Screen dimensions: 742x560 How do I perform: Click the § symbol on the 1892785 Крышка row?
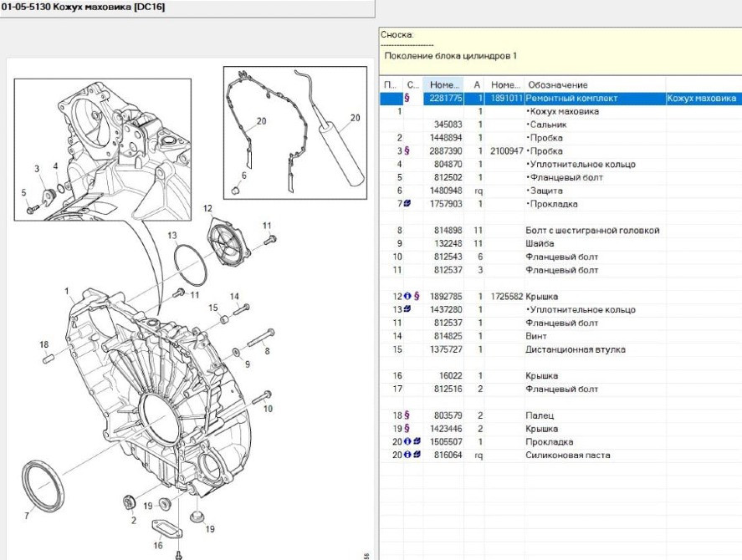pos(416,297)
